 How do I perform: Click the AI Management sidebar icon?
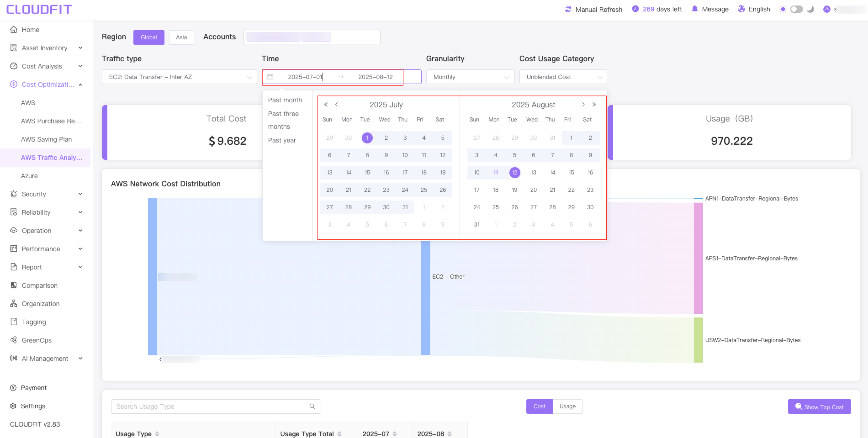coord(14,359)
